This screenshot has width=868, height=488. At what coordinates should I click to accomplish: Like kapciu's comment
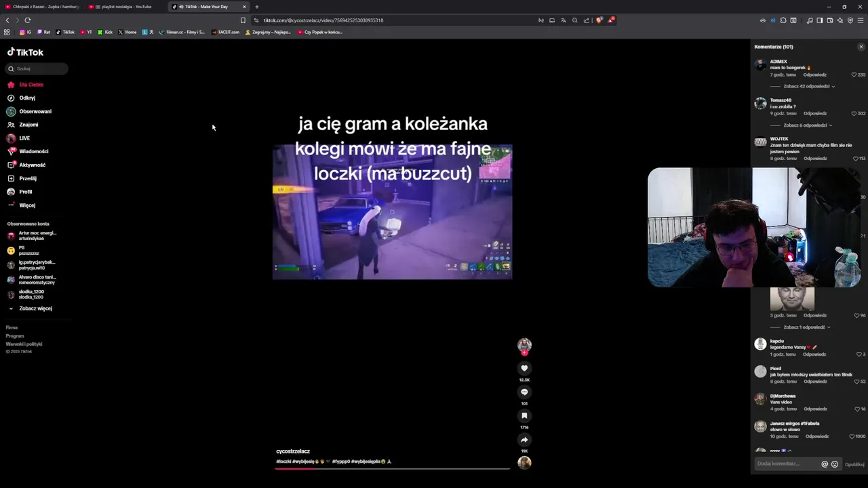point(859,354)
